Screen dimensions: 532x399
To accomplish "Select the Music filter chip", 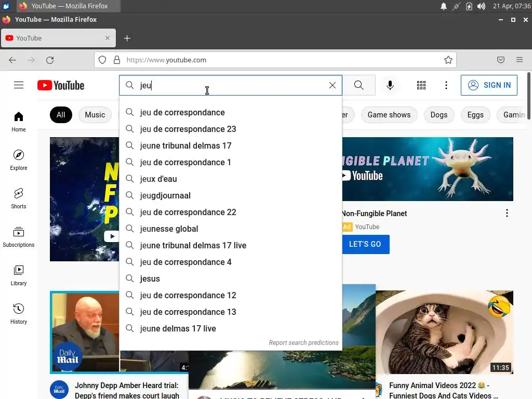I will click(x=95, y=115).
